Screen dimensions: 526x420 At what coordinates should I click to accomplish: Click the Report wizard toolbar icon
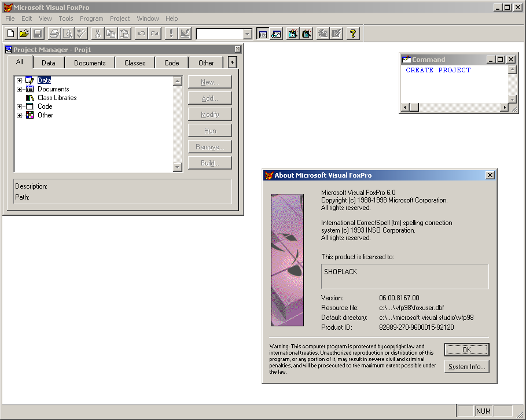coord(306,34)
